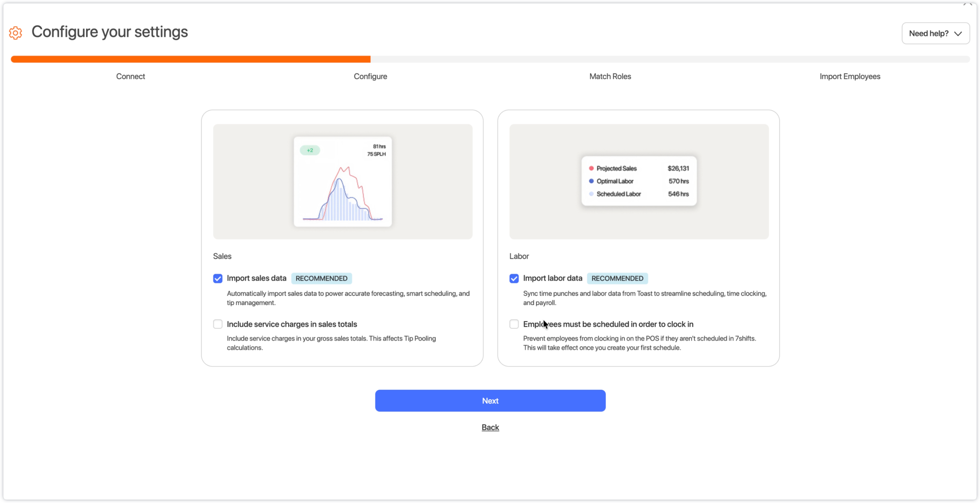Uncheck Import labor data checkbox
This screenshot has width=980, height=503.
pyautogui.click(x=514, y=278)
